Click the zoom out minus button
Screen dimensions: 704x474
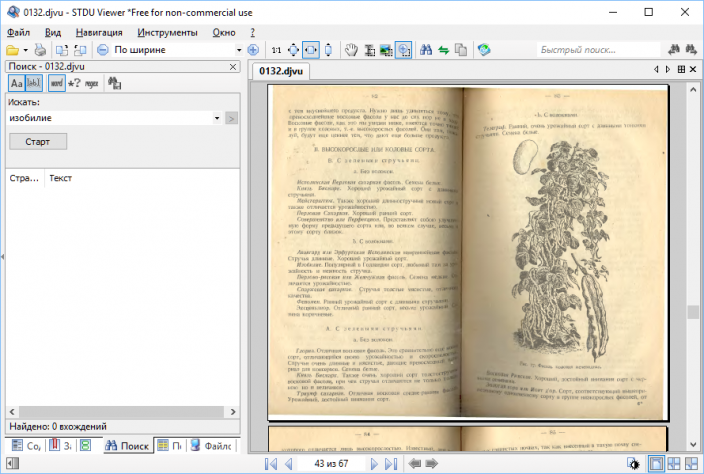[x=103, y=50]
